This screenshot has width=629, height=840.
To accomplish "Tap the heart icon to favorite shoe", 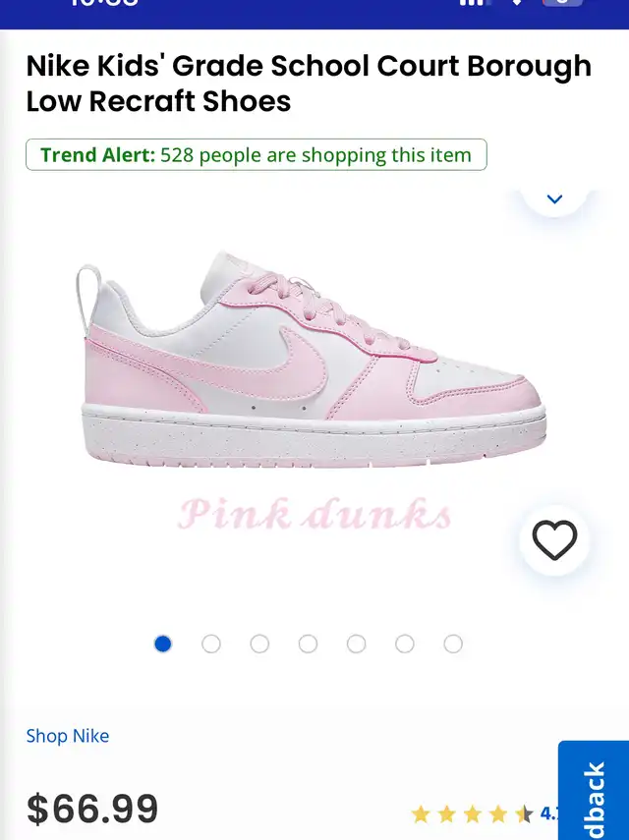I will pyautogui.click(x=554, y=540).
